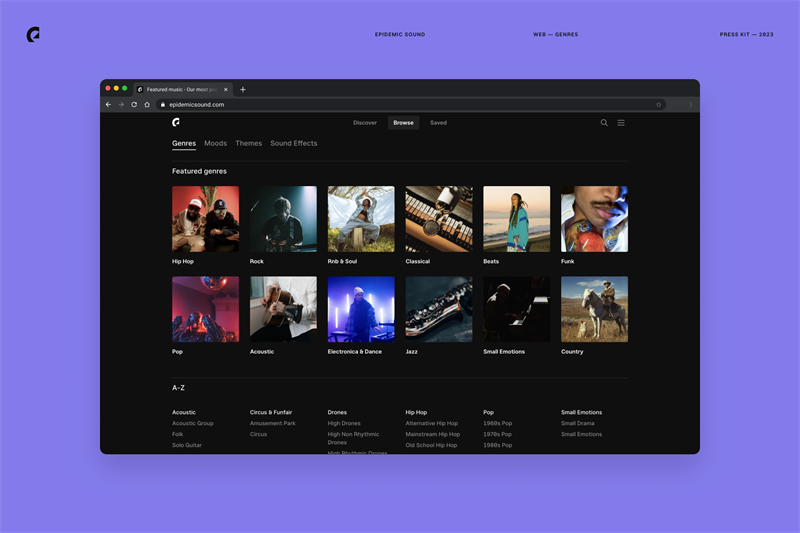Open the Electronica & Dance thumbnail
This screenshot has height=533, width=800.
tap(361, 309)
